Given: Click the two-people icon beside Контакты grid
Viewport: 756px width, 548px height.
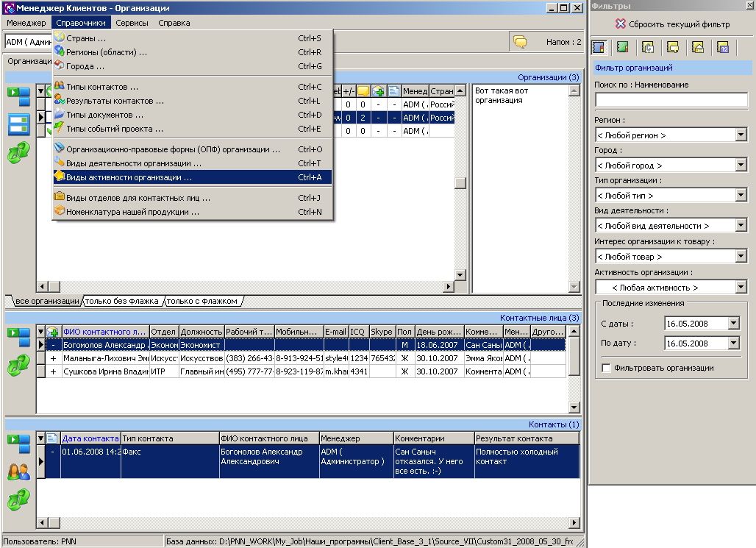Looking at the screenshot, I should (18, 472).
